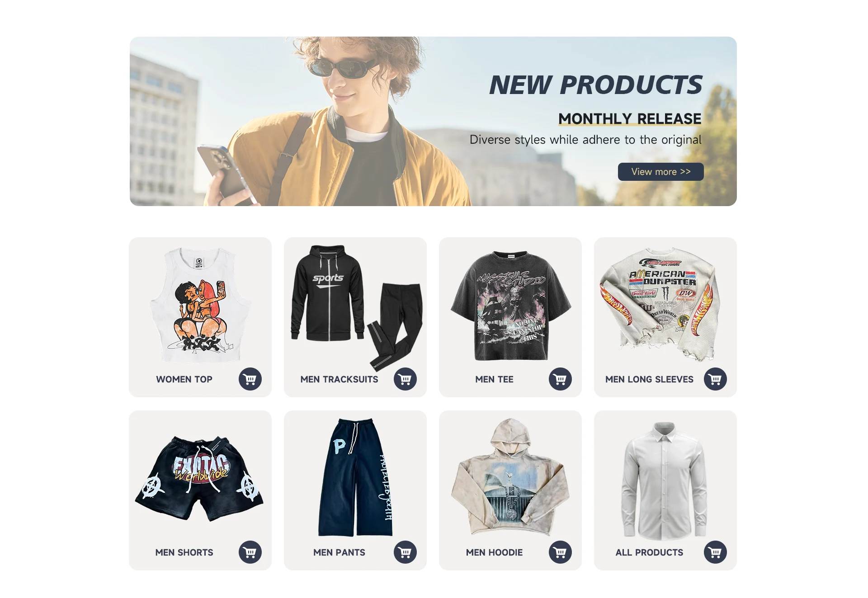The width and height of the screenshot is (868, 598).
Task: Click the NEW PRODUCTS banner heading
Action: (x=596, y=85)
